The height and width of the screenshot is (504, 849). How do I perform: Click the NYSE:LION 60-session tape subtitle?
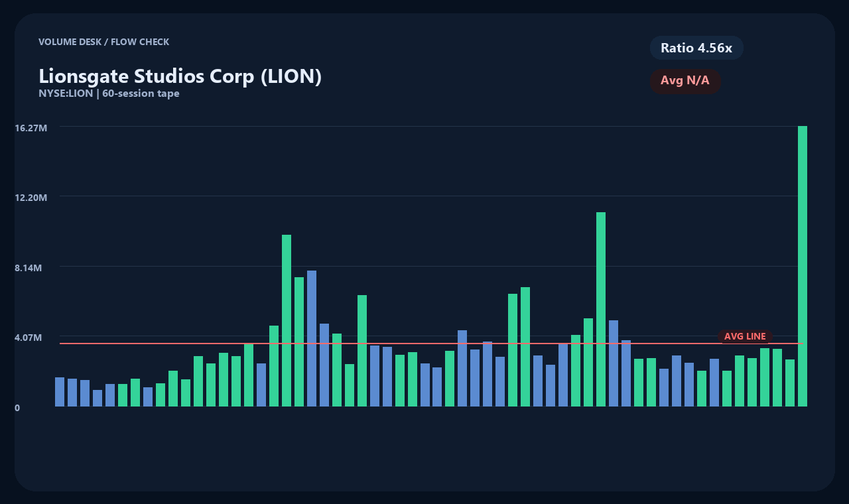(x=109, y=94)
